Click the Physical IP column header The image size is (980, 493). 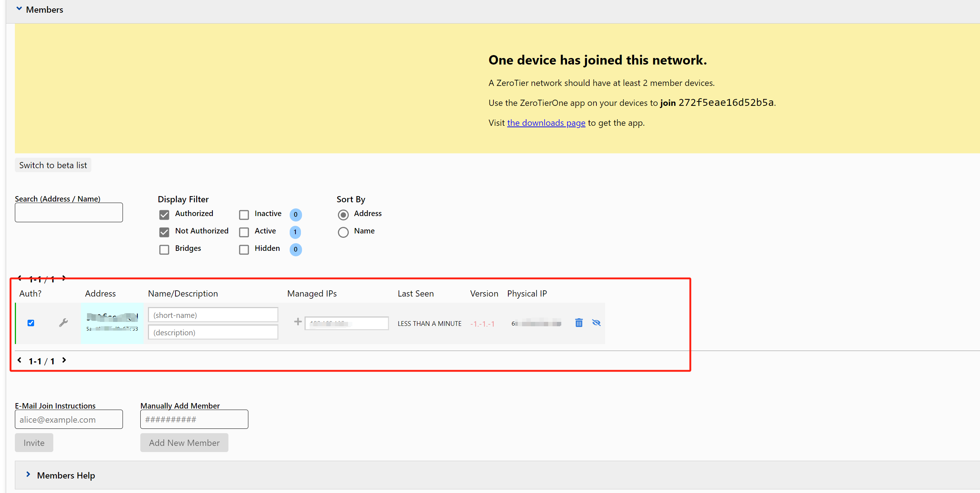527,294
